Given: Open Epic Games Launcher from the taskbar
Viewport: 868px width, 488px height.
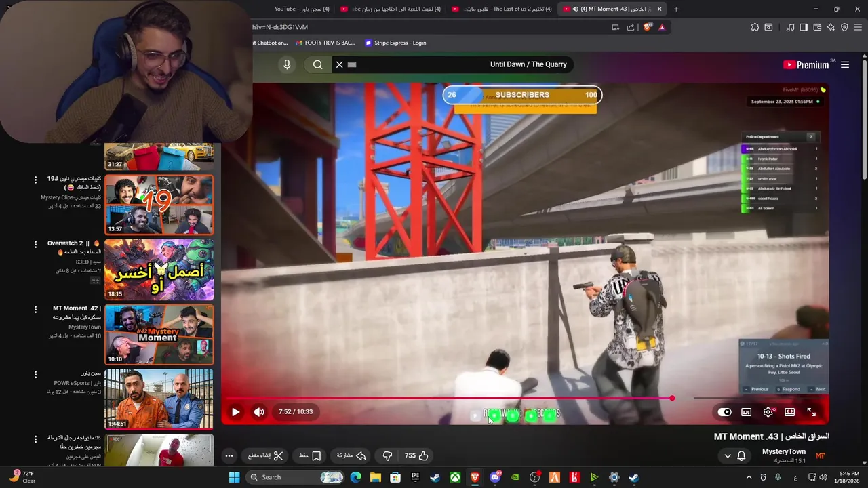Looking at the screenshot, I should click(x=416, y=477).
